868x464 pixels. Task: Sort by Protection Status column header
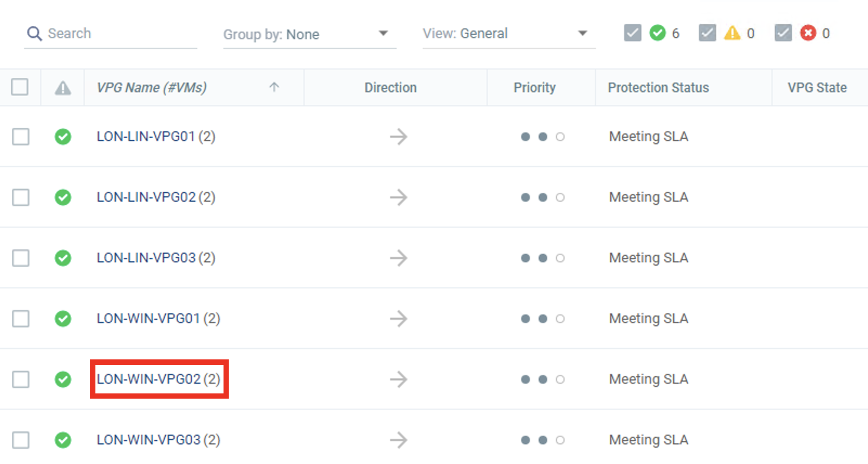pyautogui.click(x=658, y=88)
